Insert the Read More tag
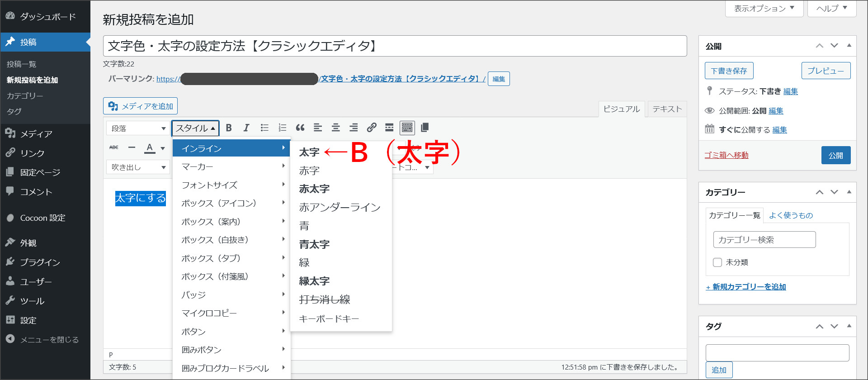Viewport: 868px width, 380px height. (x=389, y=128)
